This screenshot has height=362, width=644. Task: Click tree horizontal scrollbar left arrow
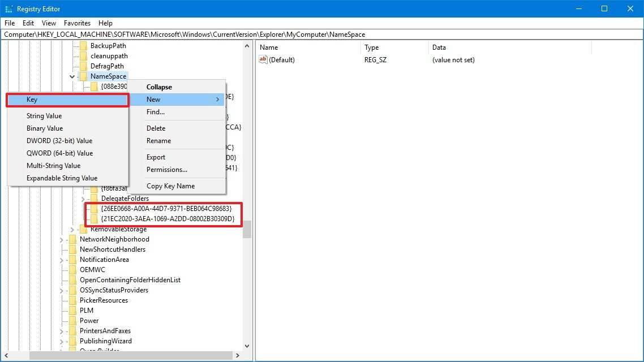6,355
